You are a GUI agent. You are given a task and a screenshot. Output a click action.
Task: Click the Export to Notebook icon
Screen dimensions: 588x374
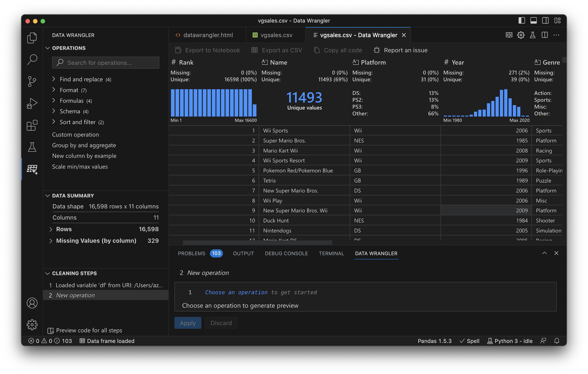[177, 50]
